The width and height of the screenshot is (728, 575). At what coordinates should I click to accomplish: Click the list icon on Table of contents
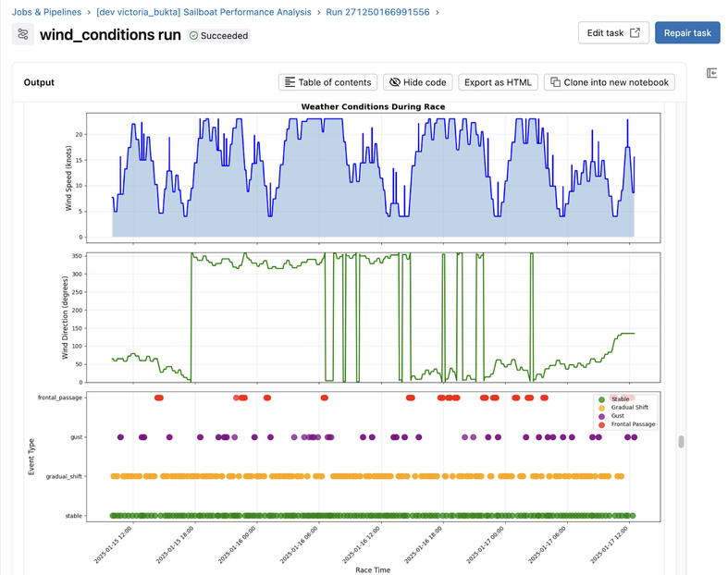pyautogui.click(x=290, y=82)
